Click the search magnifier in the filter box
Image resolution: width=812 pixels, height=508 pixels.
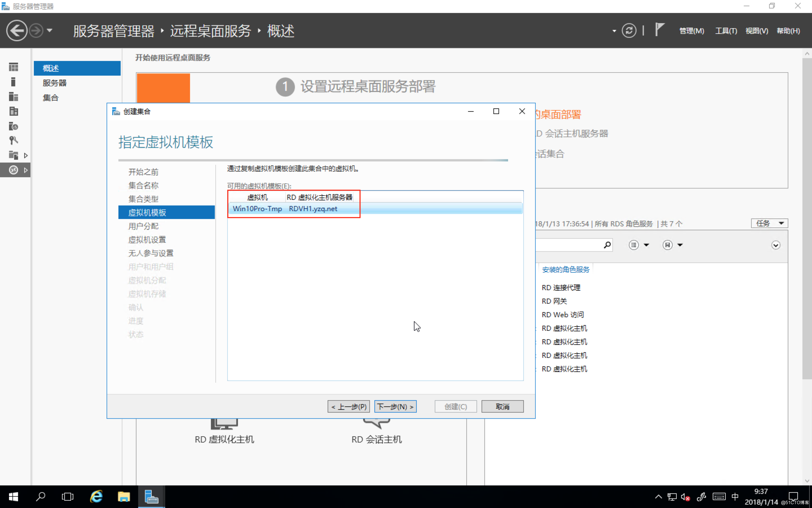(x=607, y=245)
